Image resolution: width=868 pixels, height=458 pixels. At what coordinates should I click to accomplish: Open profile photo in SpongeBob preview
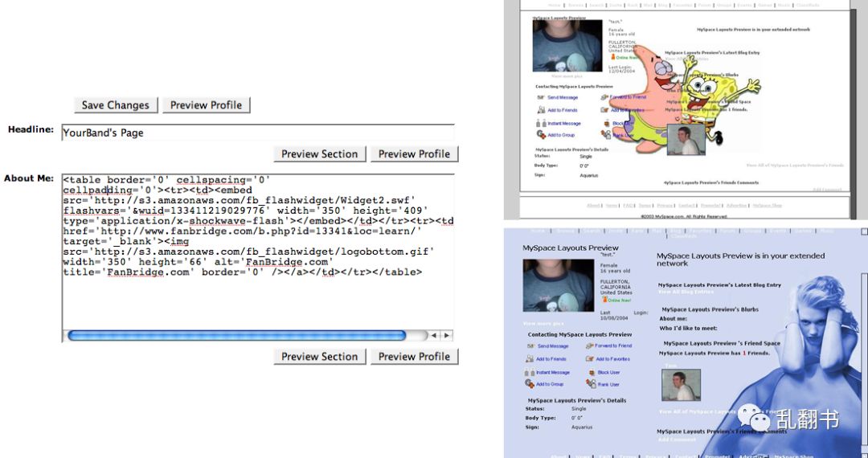coord(567,46)
